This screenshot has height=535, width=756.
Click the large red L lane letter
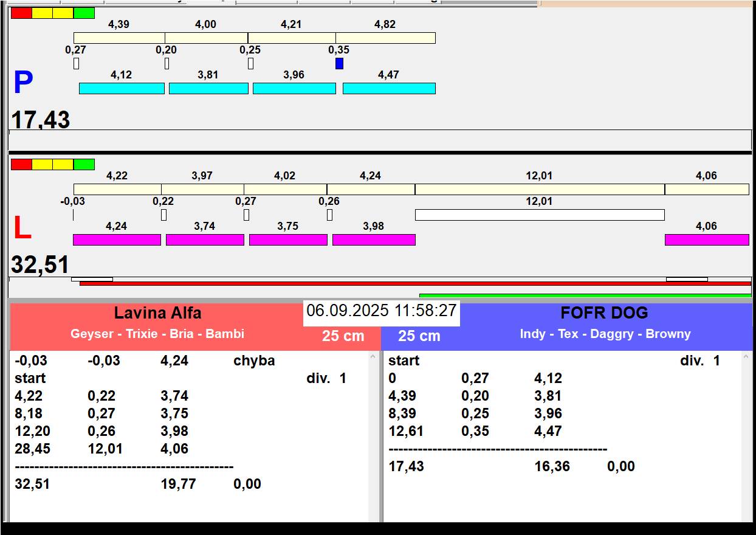tap(22, 229)
